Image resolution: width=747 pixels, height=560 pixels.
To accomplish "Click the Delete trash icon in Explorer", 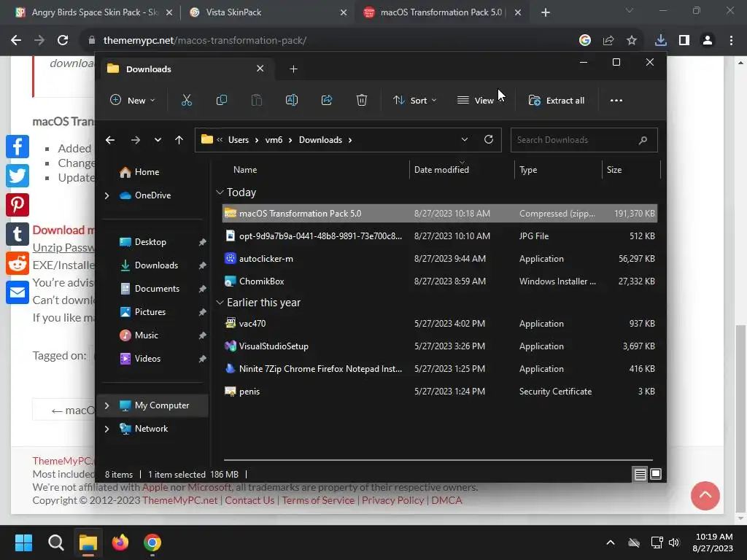I will (x=362, y=101).
